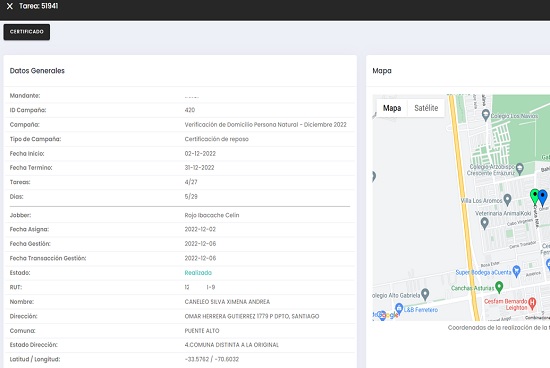
Task: Switch map to Satélite view
Action: tap(426, 108)
